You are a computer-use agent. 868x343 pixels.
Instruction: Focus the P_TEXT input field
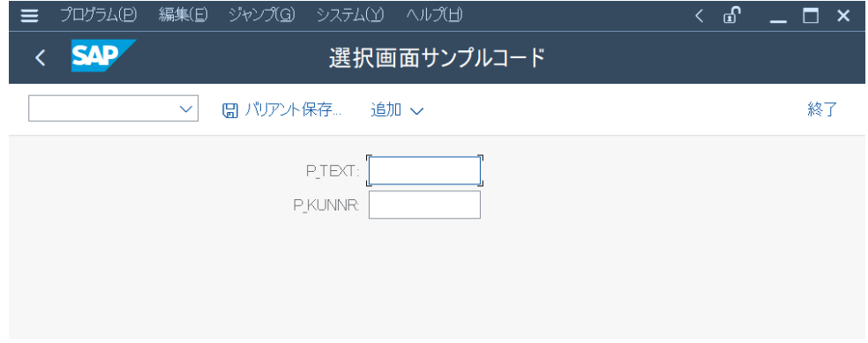(424, 171)
